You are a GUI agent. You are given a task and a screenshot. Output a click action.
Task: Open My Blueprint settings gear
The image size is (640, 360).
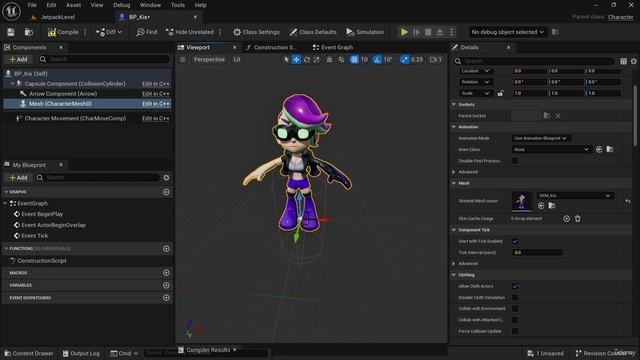pyautogui.click(x=166, y=178)
